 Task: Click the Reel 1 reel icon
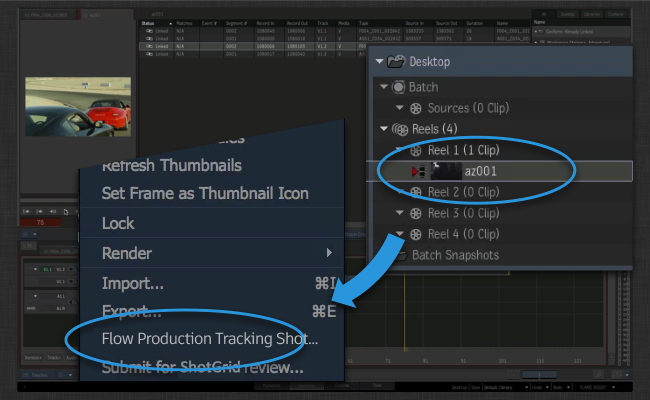pyautogui.click(x=415, y=150)
